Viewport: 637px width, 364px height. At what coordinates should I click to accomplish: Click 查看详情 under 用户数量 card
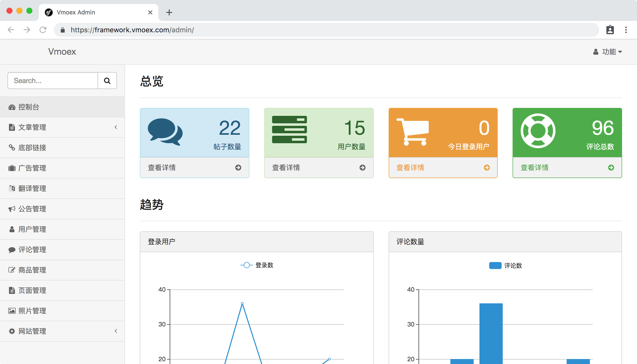[x=286, y=168]
